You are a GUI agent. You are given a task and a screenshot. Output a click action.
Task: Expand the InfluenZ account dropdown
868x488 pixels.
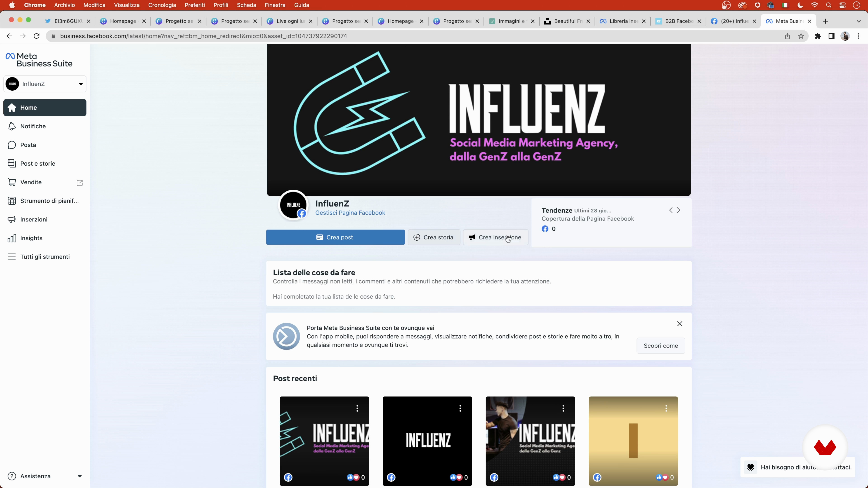pyautogui.click(x=45, y=84)
